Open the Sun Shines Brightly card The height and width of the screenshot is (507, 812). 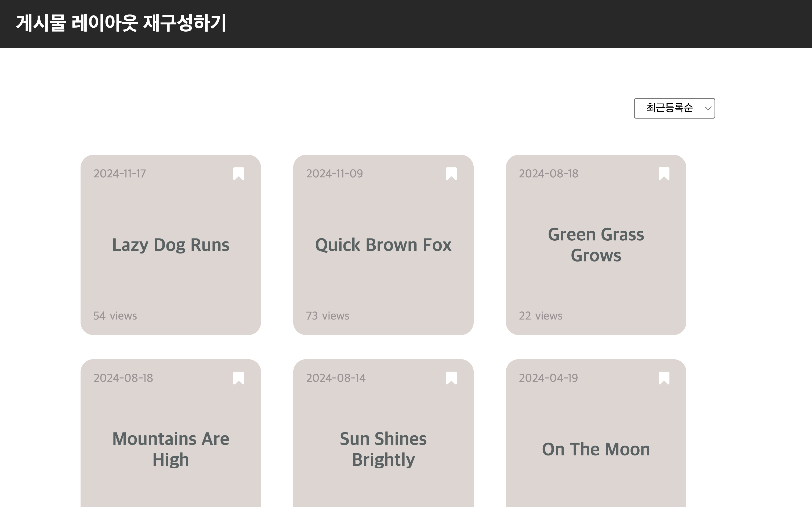pos(383,449)
